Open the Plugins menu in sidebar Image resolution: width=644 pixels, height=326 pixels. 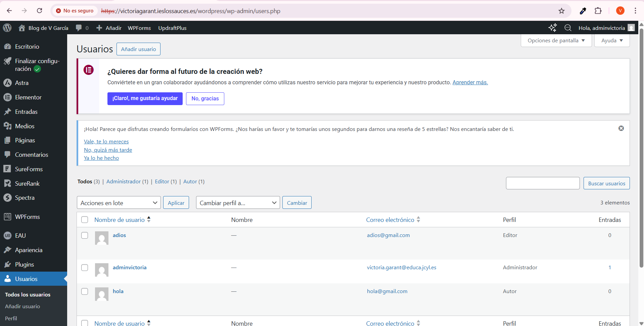25,265
